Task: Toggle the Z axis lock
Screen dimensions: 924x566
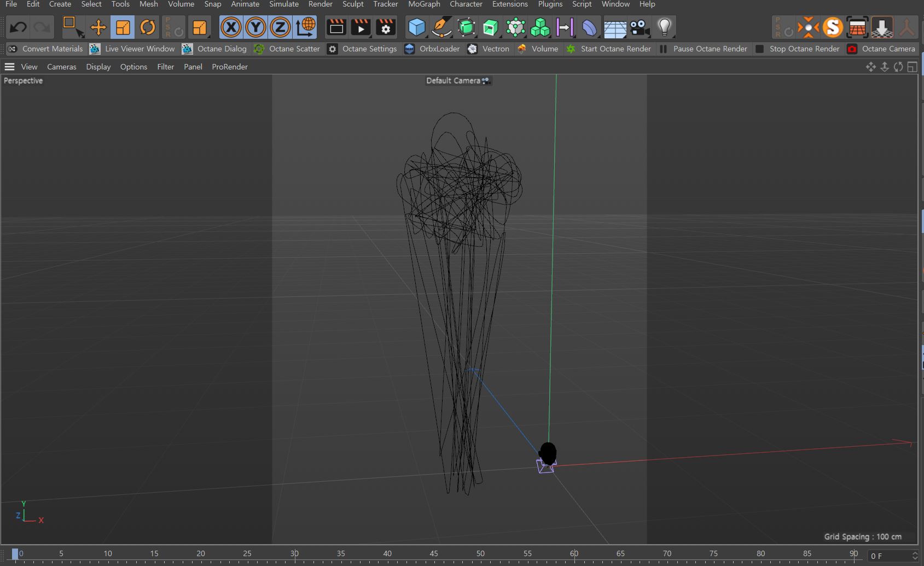Action: (280, 27)
